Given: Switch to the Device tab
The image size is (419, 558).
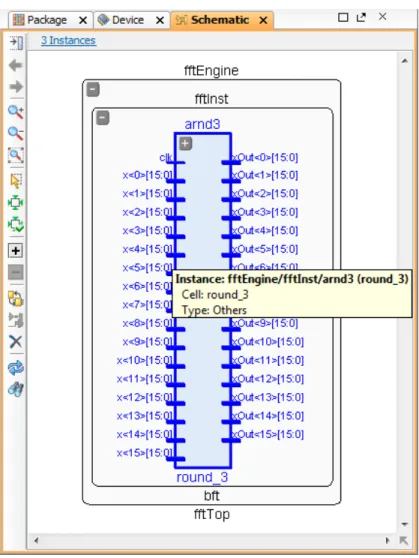Looking at the screenshot, I should (x=121, y=20).
